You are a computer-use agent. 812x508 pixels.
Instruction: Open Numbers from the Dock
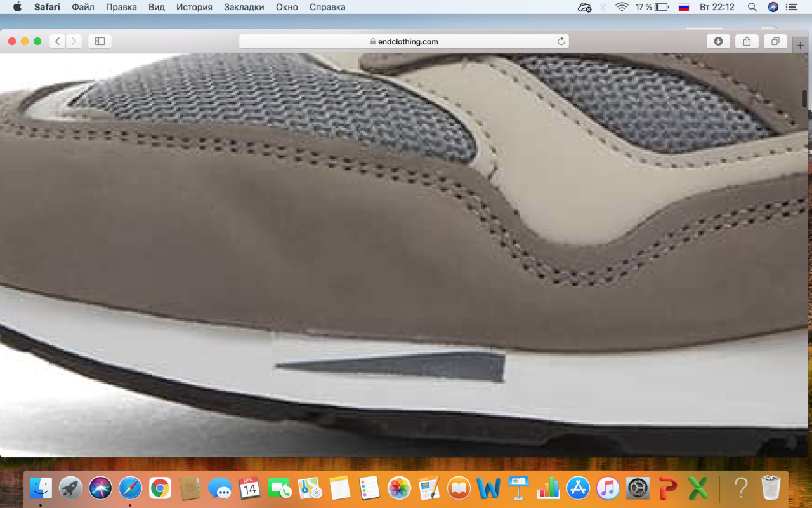pyautogui.click(x=548, y=488)
